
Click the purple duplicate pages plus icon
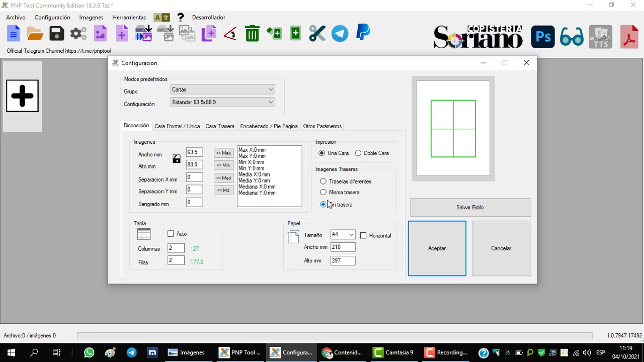209,34
